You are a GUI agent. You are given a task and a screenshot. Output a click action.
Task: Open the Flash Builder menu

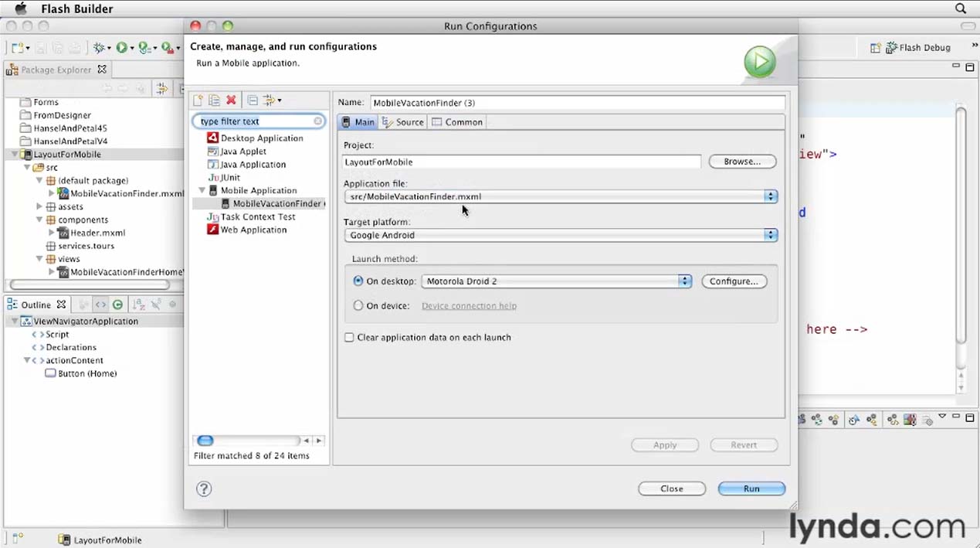pos(77,9)
